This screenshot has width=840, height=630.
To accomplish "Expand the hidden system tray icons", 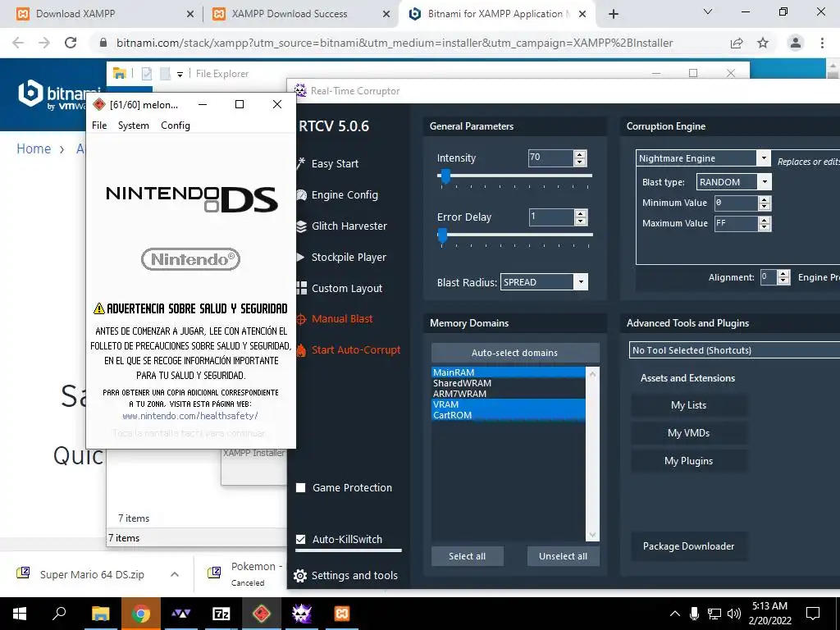I will point(674,614).
